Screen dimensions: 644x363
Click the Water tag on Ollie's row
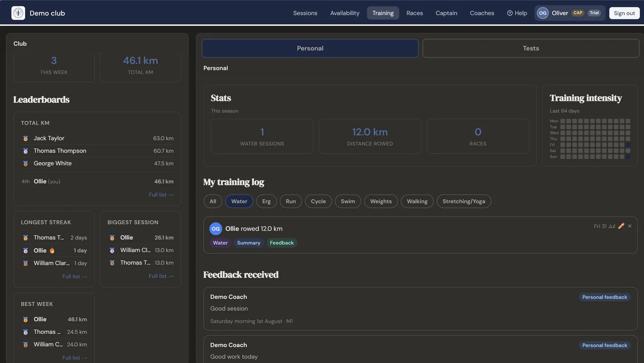coord(220,243)
